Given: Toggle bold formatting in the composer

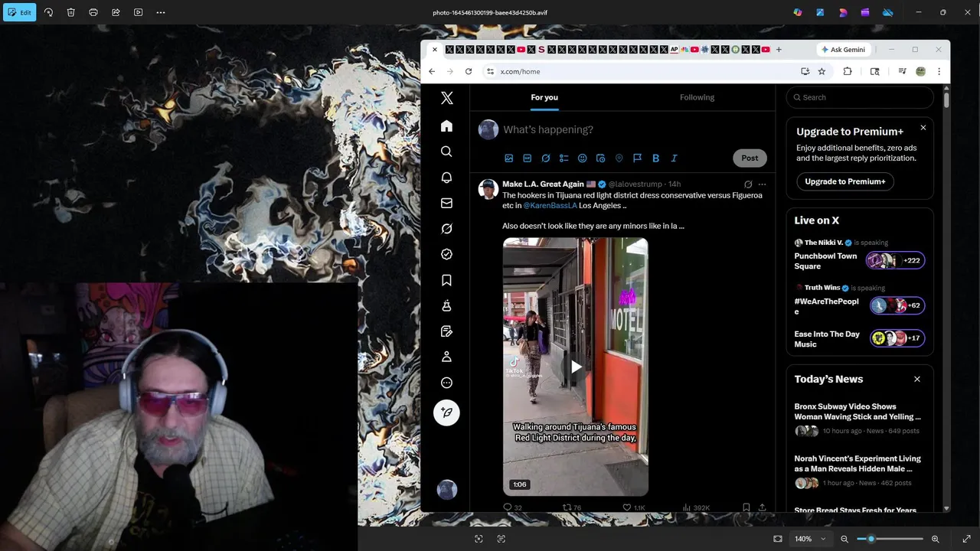Looking at the screenshot, I should point(655,158).
